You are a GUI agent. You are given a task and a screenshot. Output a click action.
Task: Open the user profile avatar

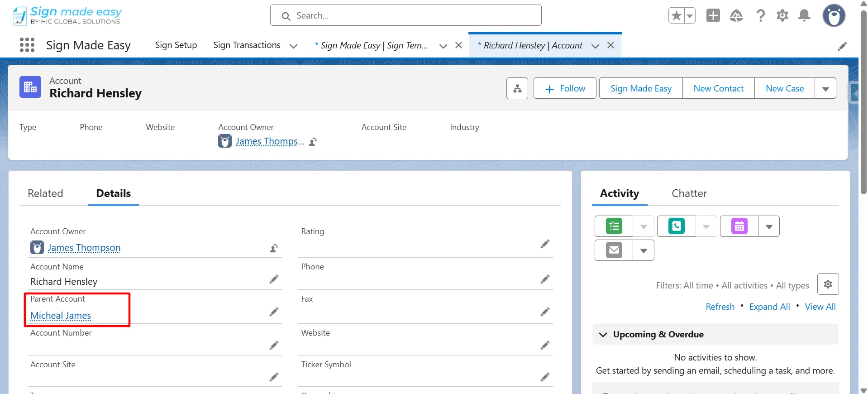pyautogui.click(x=834, y=16)
